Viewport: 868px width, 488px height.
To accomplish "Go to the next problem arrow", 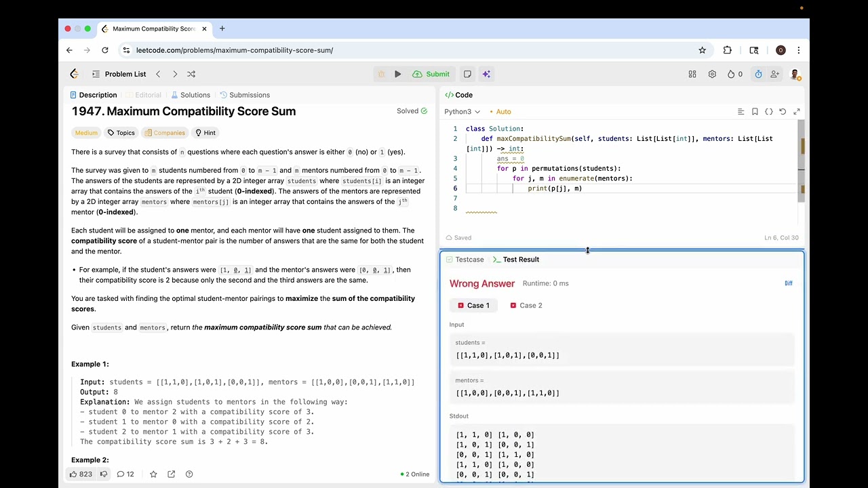I will click(175, 74).
